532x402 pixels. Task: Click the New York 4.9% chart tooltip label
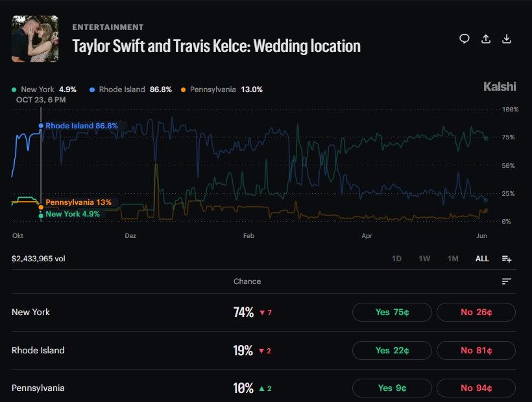click(x=73, y=214)
